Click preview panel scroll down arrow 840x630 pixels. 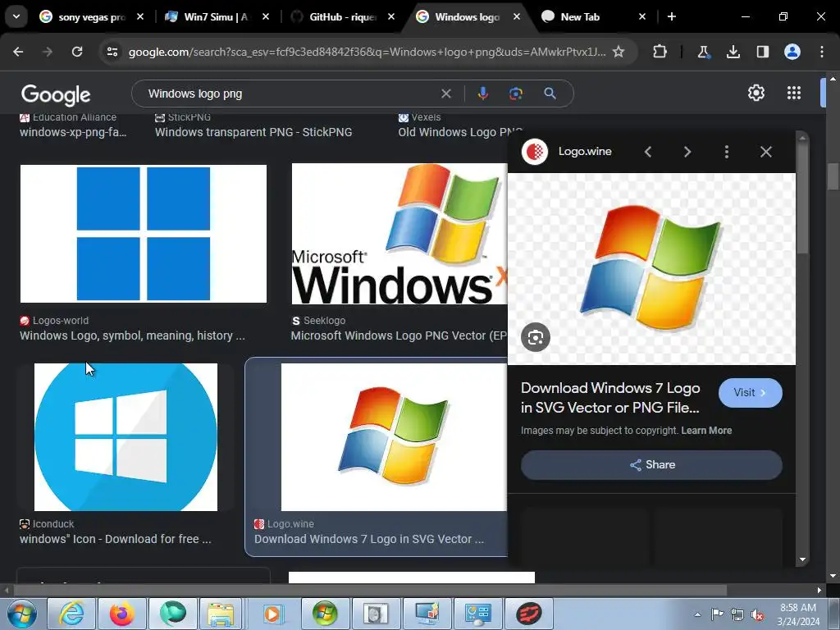point(802,559)
